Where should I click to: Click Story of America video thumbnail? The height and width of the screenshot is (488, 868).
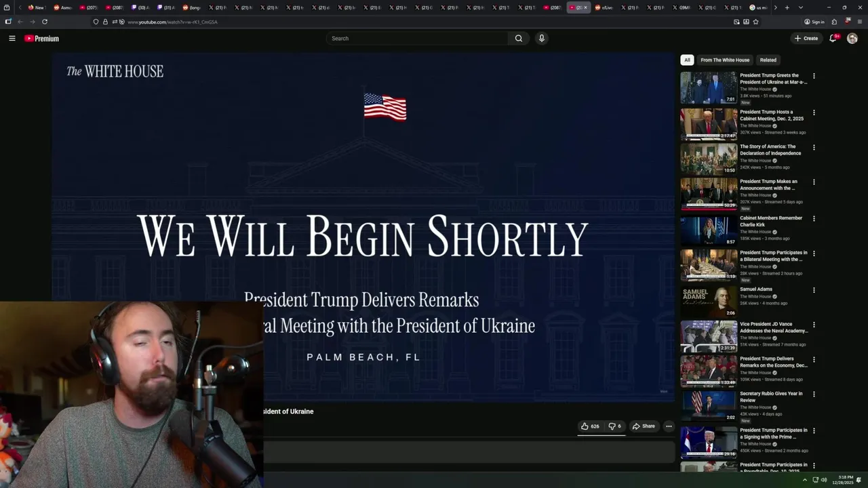[709, 159]
